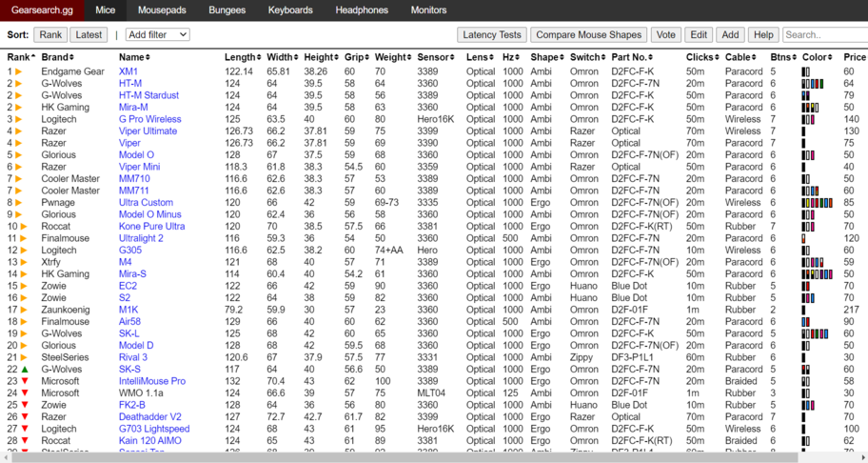This screenshot has height=463, width=868.
Task: Open Latency Tests
Action: coord(492,35)
